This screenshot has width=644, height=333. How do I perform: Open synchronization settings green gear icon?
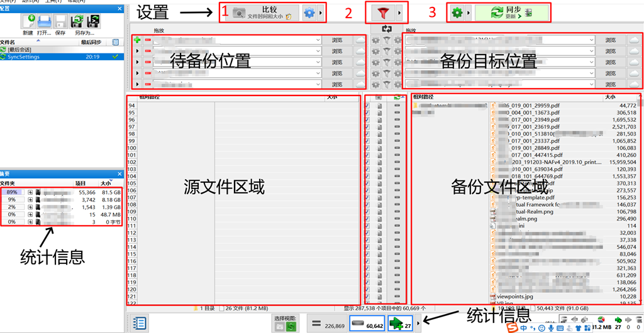coord(457,14)
